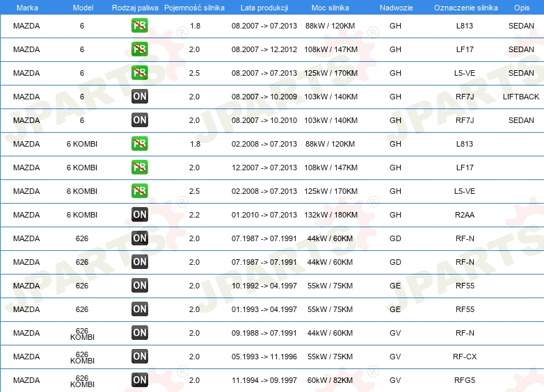The image size is (544, 392).
Task: Click MAZDA in the LIFTBACK row
Action: click(26, 97)
